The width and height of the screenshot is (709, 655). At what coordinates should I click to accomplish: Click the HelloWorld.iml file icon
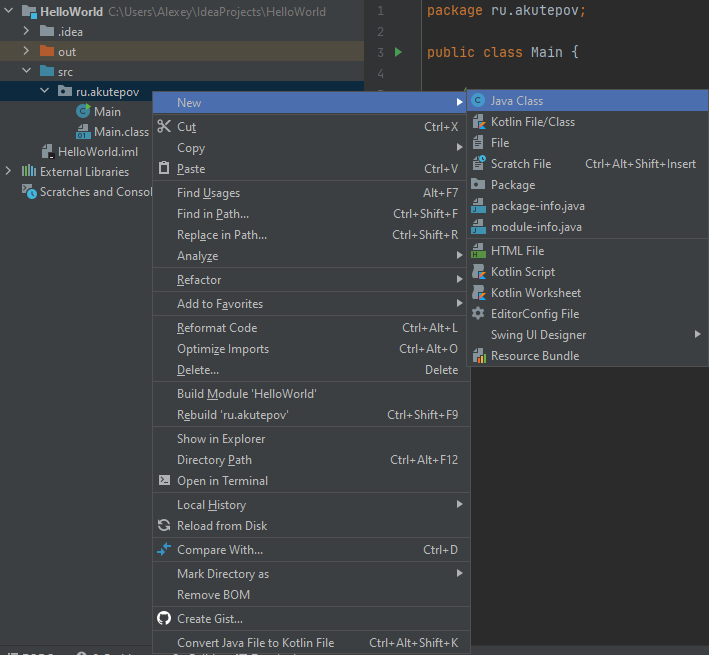coord(47,151)
